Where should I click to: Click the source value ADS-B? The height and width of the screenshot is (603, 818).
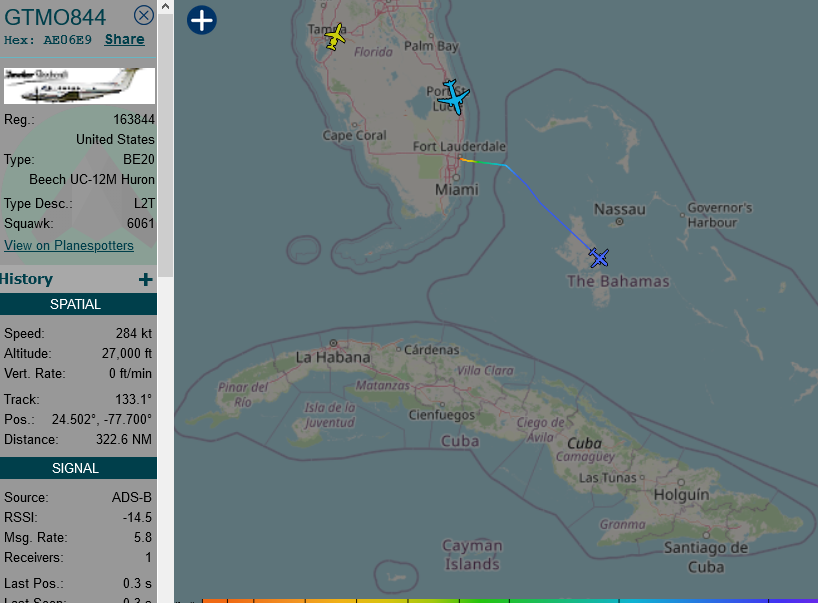click(132, 498)
